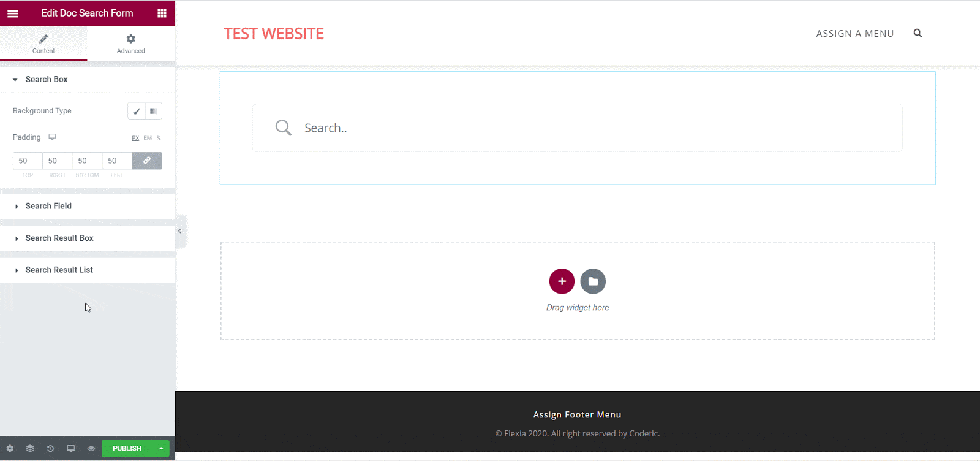Viewport: 980px width, 461px height.
Task: Click the add new section plus button
Action: click(562, 281)
